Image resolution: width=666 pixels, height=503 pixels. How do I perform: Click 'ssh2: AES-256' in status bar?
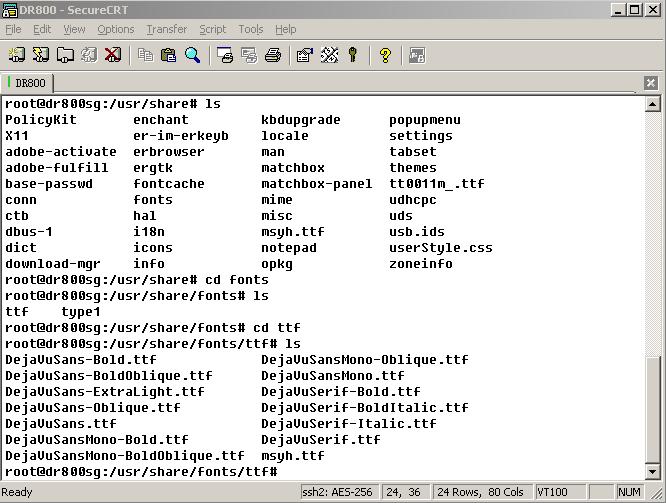pyautogui.click(x=337, y=492)
